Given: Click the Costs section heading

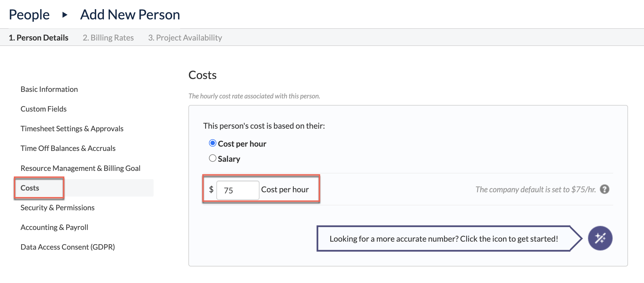Looking at the screenshot, I should coord(202,75).
